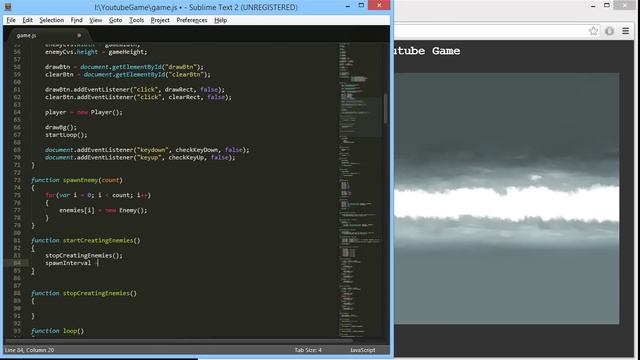Screen dimensions: 640x360
Task: Change Tab Size: 4 setting in status bar
Action: pyautogui.click(x=308, y=350)
